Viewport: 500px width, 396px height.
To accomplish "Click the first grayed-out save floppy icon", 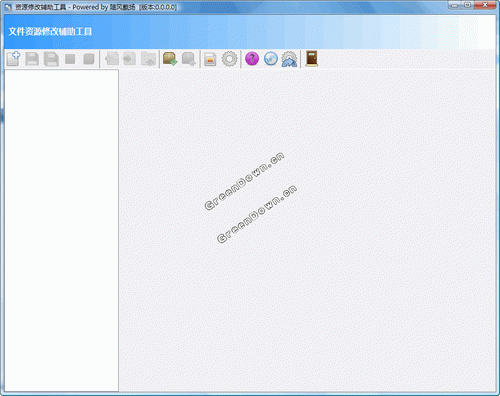I will (32, 59).
